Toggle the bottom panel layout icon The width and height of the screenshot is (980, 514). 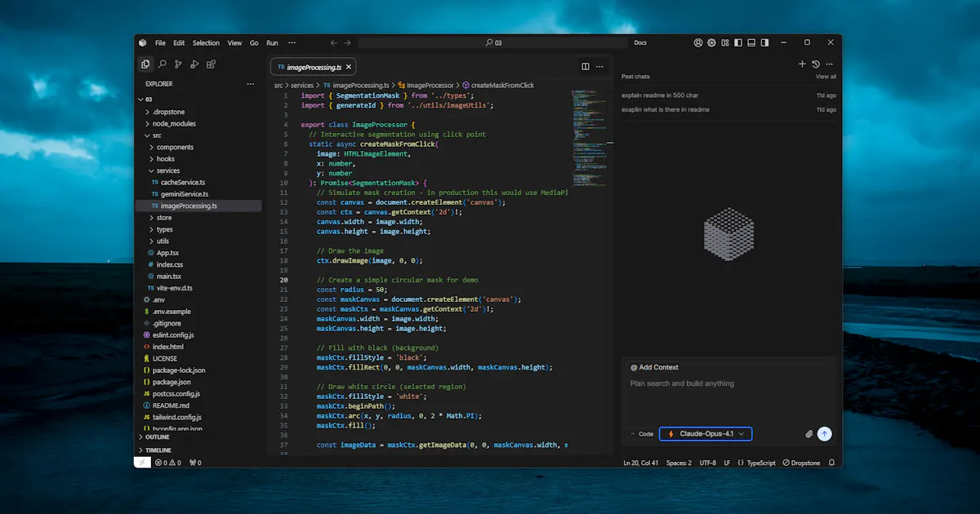[751, 42]
